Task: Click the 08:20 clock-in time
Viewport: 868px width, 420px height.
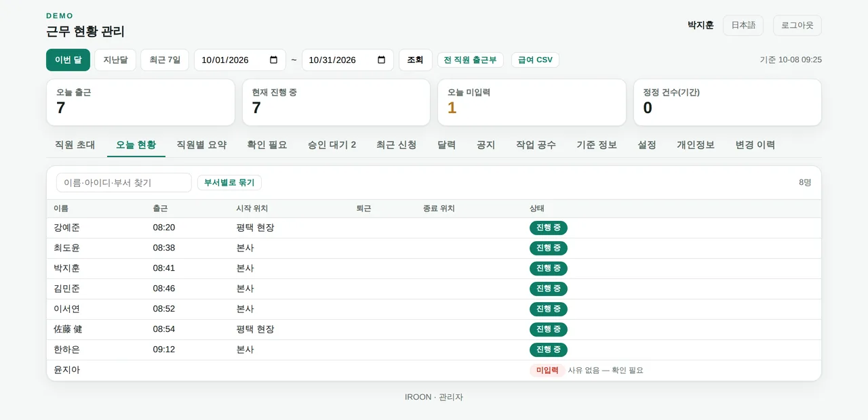Action: tap(164, 228)
